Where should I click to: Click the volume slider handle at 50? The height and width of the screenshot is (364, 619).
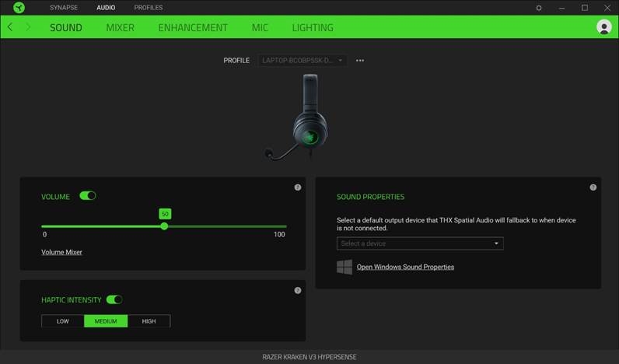164,226
